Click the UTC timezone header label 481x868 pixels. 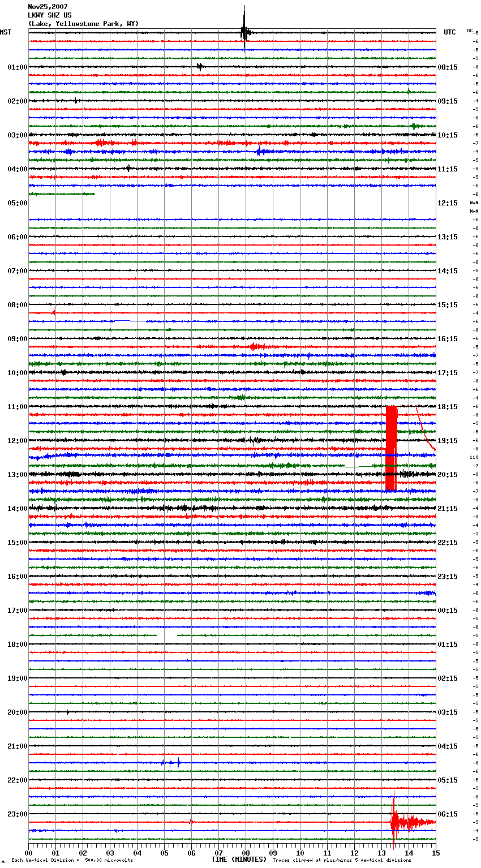point(450,32)
